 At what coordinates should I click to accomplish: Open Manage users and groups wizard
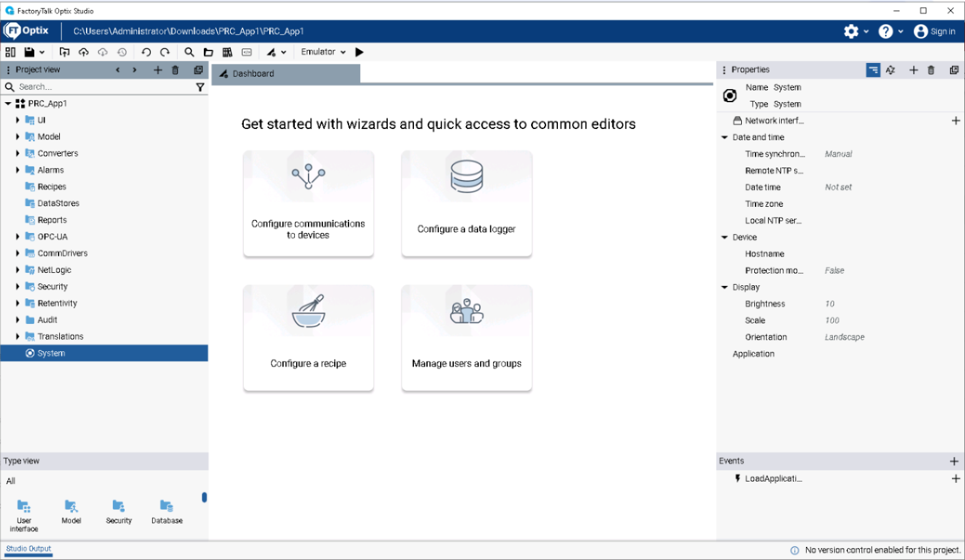point(467,338)
